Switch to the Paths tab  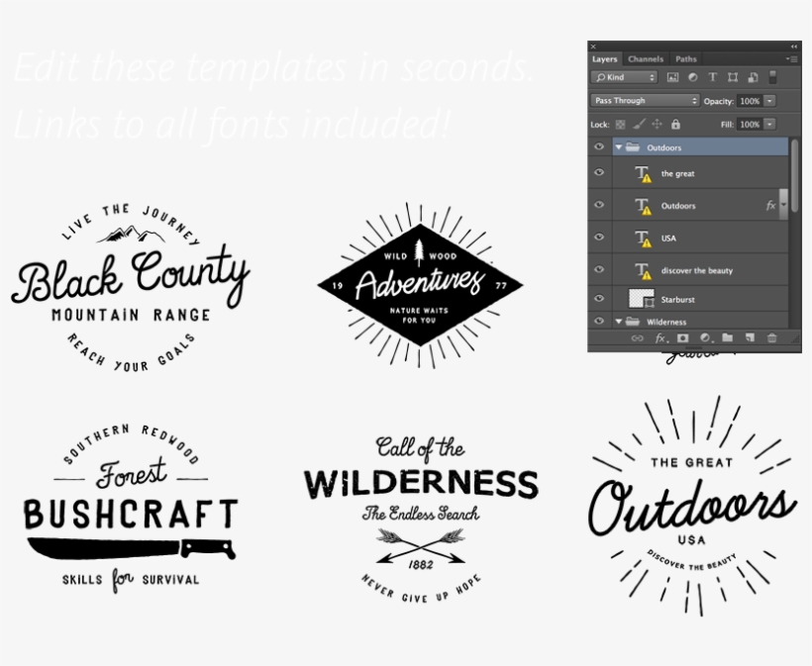tap(686, 59)
